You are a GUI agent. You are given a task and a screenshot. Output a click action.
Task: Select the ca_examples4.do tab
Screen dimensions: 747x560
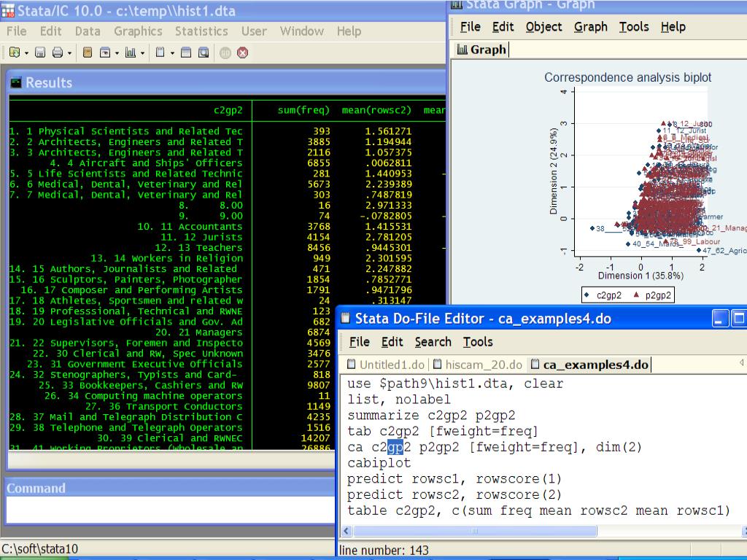coord(589,365)
